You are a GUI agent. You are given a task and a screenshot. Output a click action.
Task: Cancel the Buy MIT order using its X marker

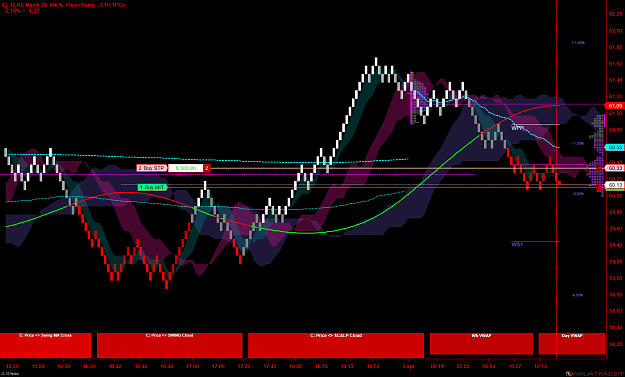599,187
